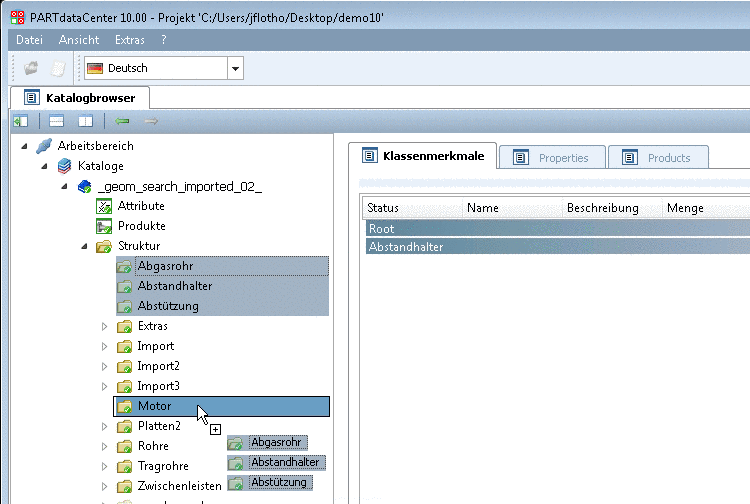Click the vertical split layout icon
Viewport: 750px width, 504px height.
[x=86, y=121]
